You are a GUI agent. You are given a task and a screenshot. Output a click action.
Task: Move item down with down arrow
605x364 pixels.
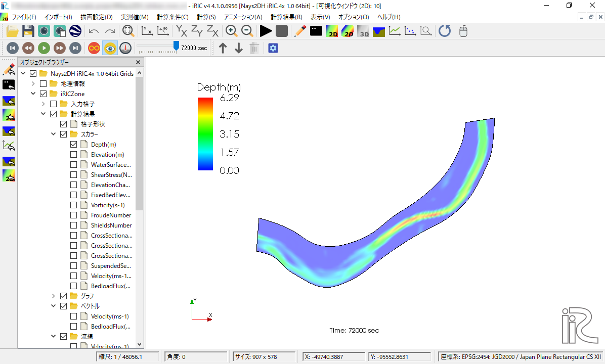point(238,48)
